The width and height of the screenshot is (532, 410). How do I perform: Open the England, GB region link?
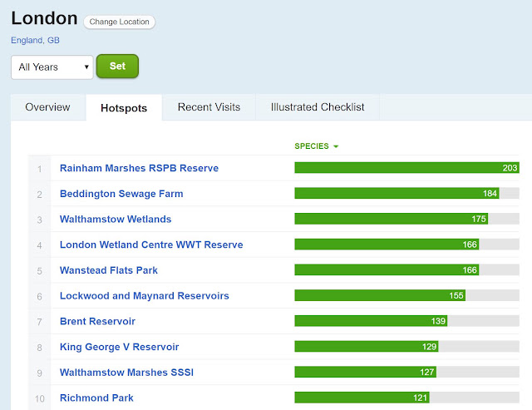(35, 41)
